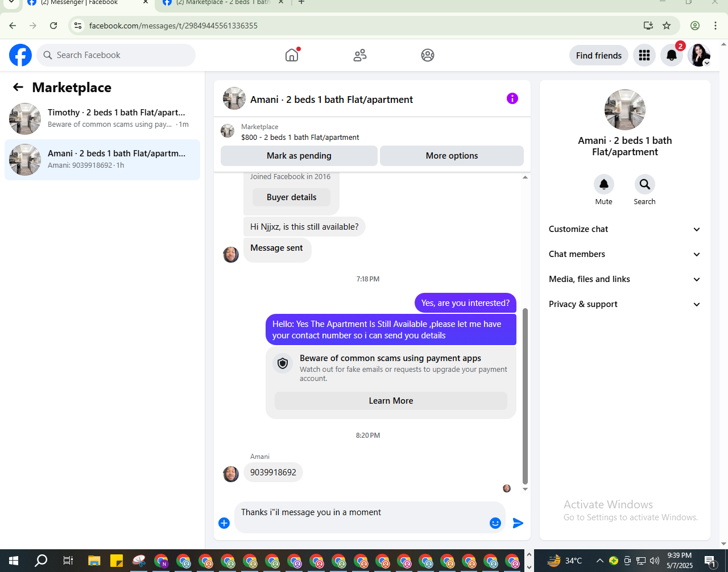Image resolution: width=728 pixels, height=572 pixels.
Task: Open the account profile picture menu
Action: point(699,55)
